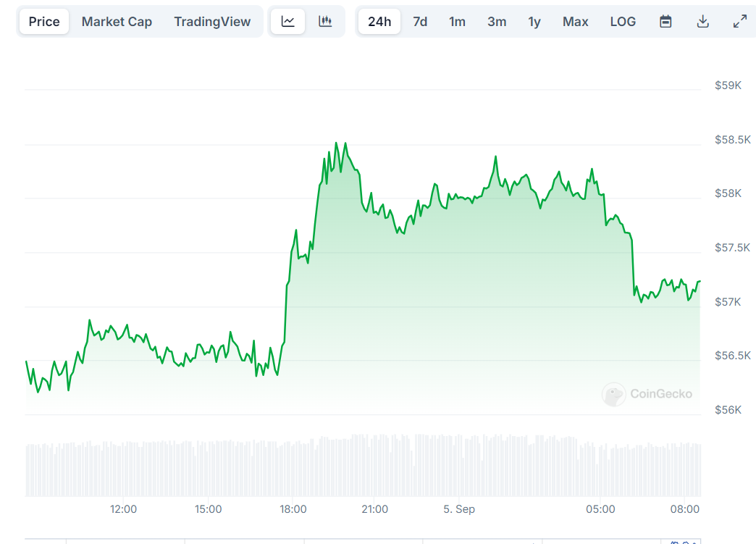Image resolution: width=756 pixels, height=544 pixels.
Task: Select the 7d time range
Action: (x=420, y=21)
